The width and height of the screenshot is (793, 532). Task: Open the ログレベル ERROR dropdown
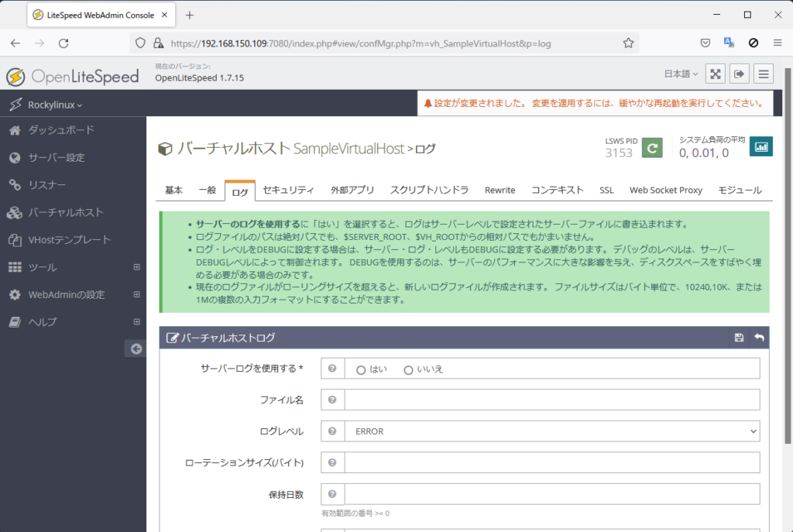pos(551,431)
